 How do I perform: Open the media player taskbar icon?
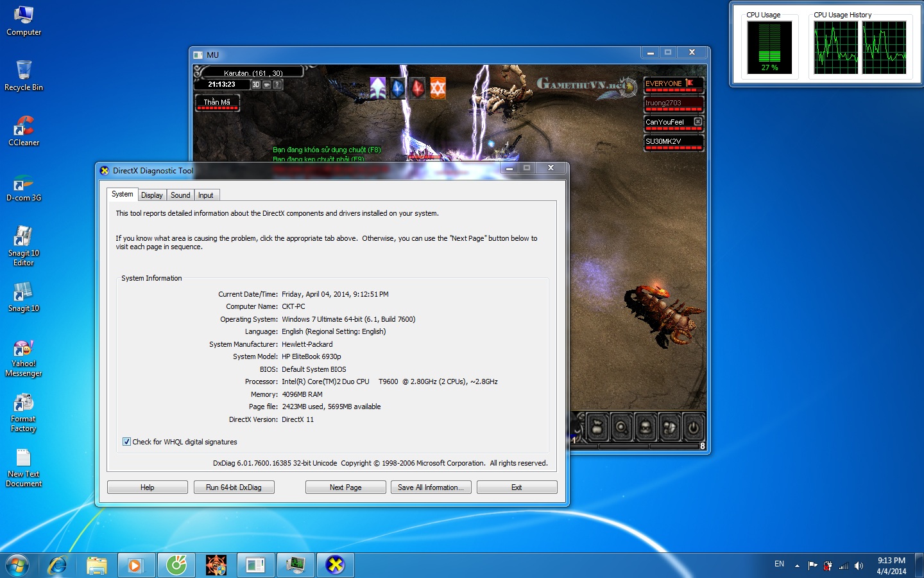pos(135,565)
